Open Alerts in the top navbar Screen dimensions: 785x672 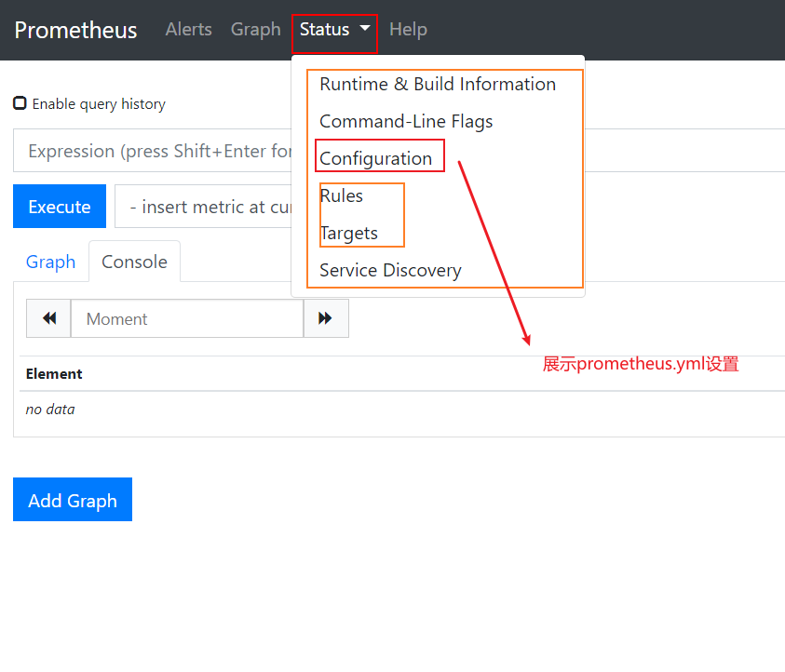[x=188, y=30]
